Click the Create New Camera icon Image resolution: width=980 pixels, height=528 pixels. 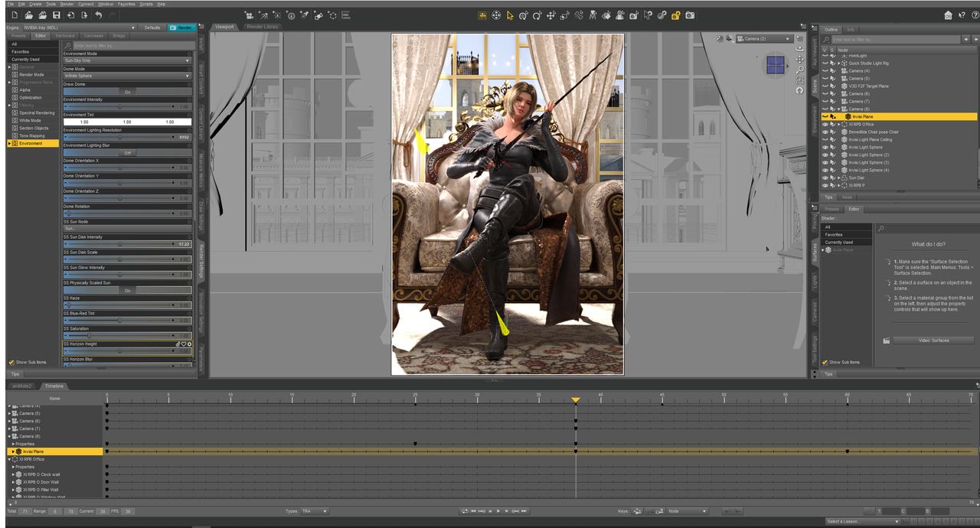(249, 15)
